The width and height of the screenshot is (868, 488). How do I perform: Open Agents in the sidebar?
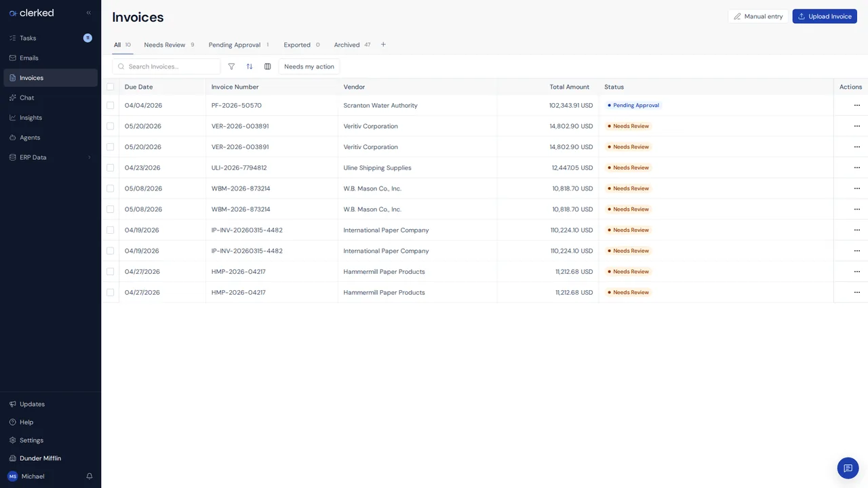50,138
